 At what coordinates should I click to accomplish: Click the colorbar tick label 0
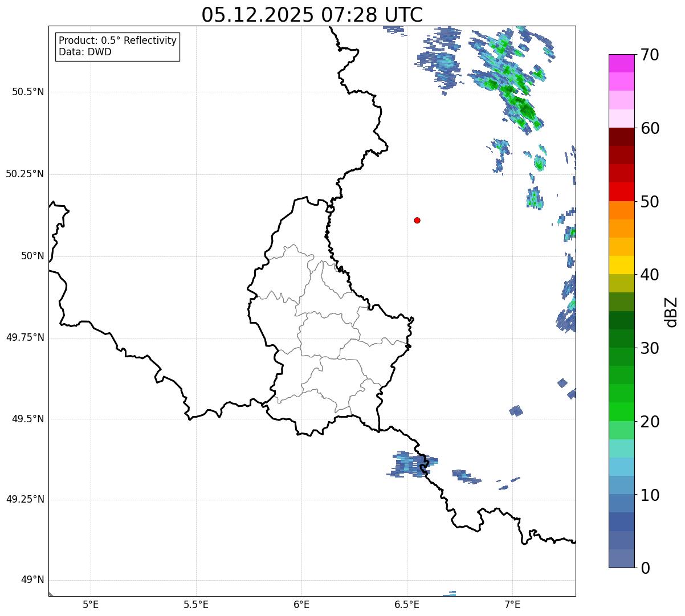[x=645, y=568]
